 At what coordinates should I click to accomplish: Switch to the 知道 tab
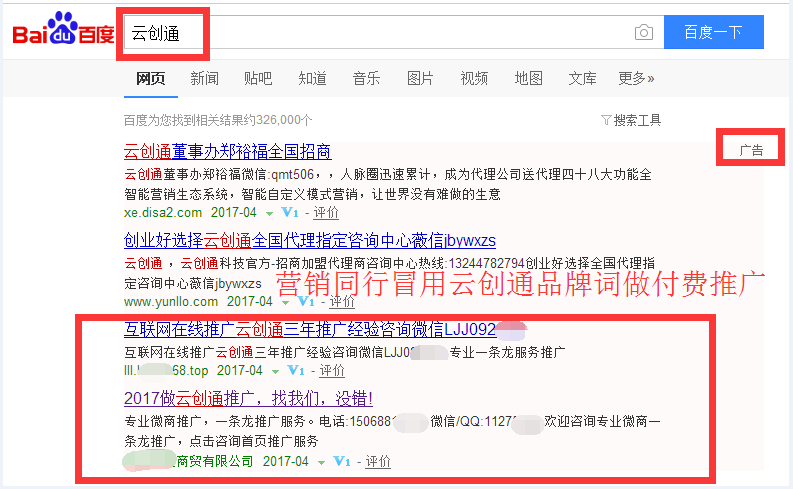312,78
